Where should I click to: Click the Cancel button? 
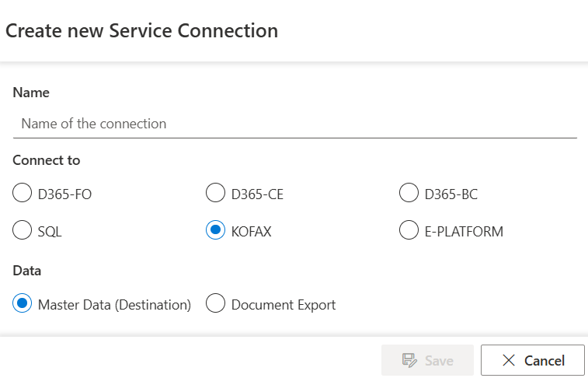[532, 360]
